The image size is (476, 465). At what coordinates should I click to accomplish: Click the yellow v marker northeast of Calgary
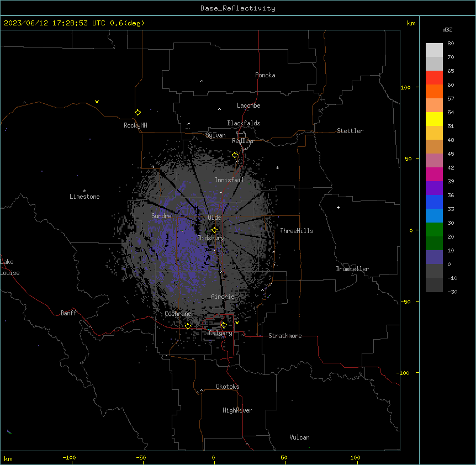tap(237, 323)
